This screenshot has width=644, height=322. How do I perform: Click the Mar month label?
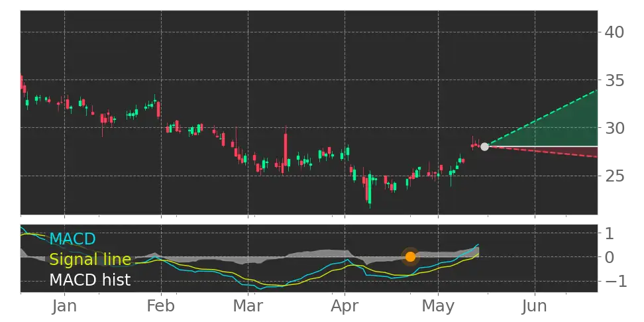[x=248, y=306]
